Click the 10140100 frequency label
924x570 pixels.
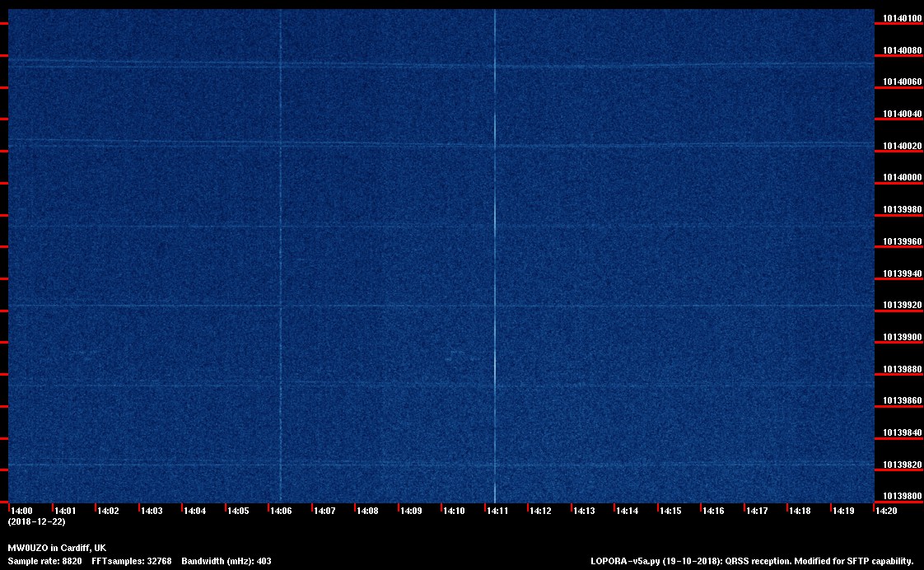pos(902,18)
